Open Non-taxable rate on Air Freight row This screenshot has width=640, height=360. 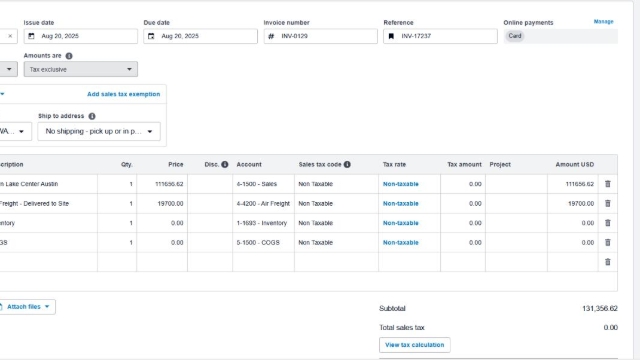point(401,204)
